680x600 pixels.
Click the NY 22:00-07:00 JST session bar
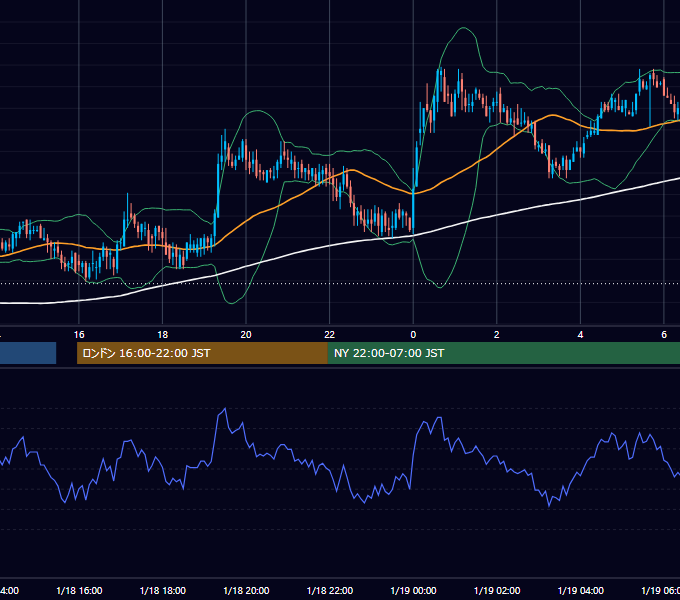point(503,353)
